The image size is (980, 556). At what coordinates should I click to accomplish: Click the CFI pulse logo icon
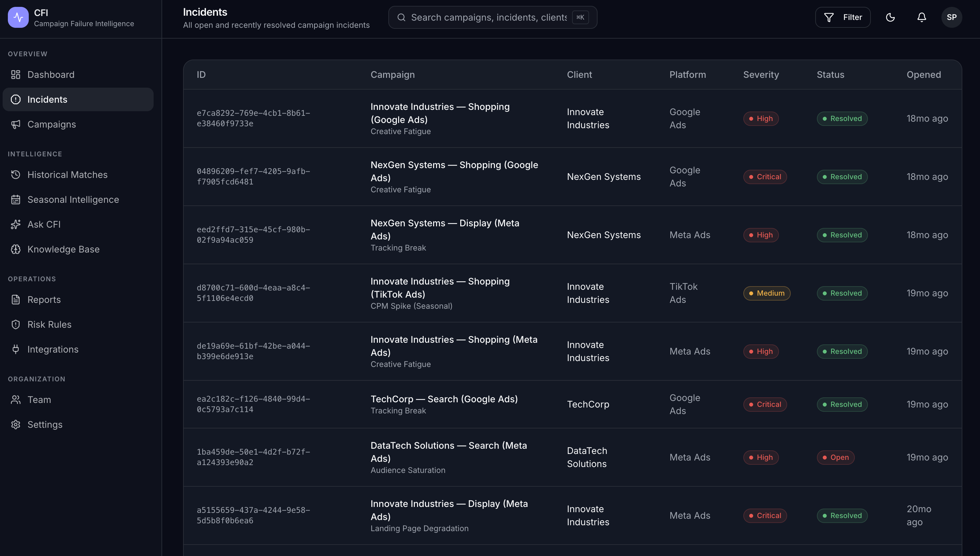pyautogui.click(x=18, y=17)
